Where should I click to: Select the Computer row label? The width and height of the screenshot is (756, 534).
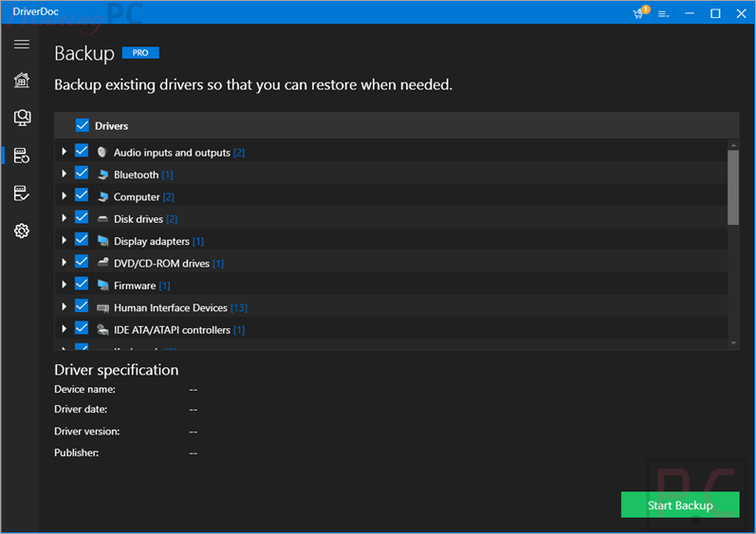(137, 197)
